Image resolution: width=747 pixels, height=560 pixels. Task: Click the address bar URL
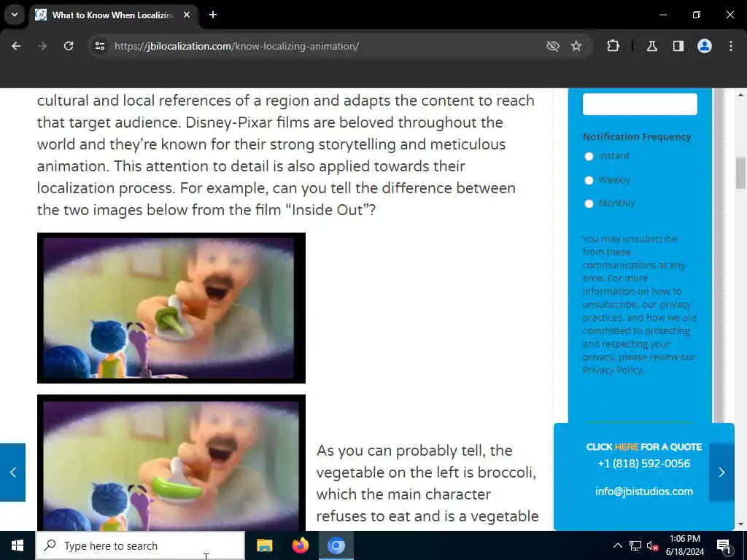(236, 46)
